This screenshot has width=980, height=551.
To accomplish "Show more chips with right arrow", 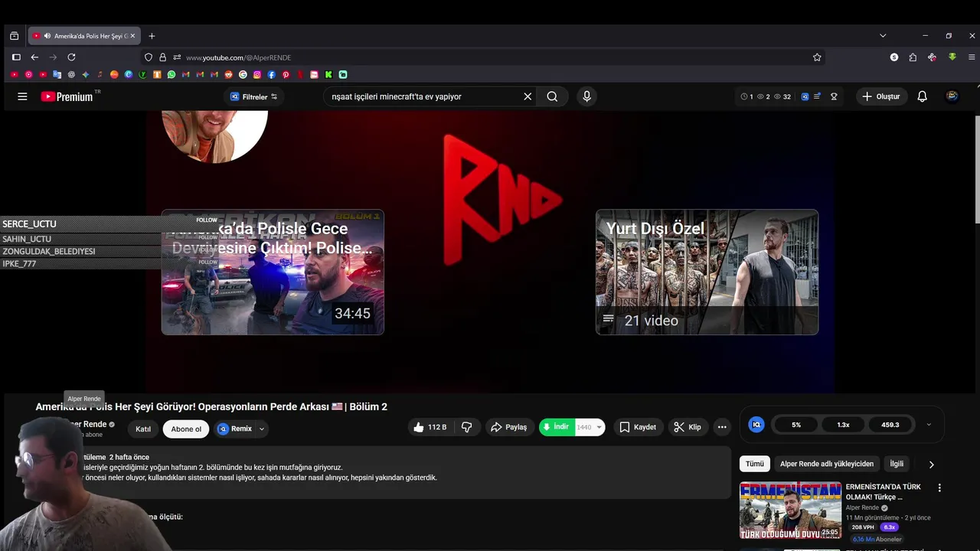I will (x=931, y=464).
